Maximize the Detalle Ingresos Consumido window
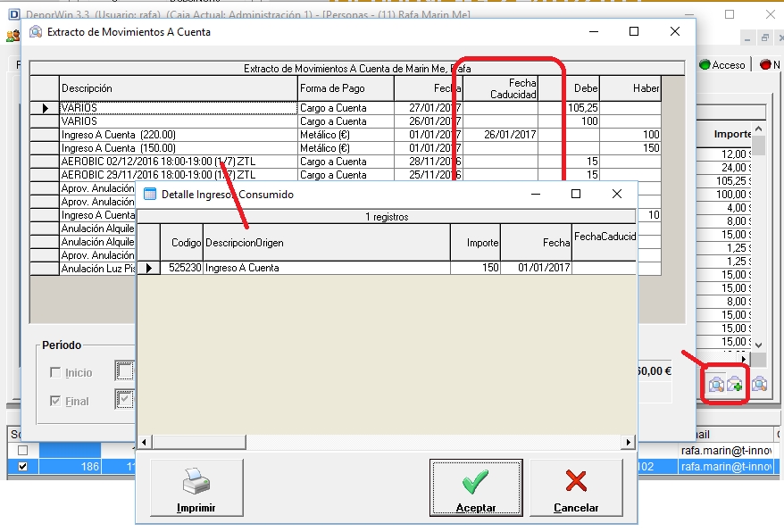The image size is (784, 532). point(576,194)
